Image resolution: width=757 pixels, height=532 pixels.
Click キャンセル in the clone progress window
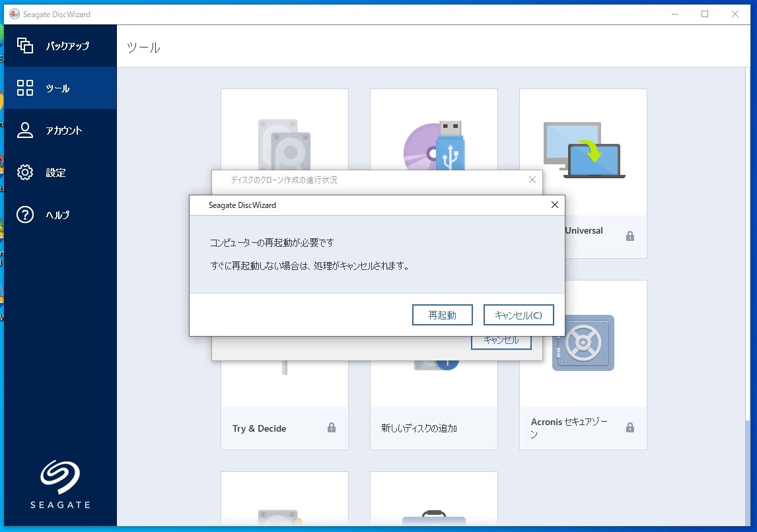(501, 341)
